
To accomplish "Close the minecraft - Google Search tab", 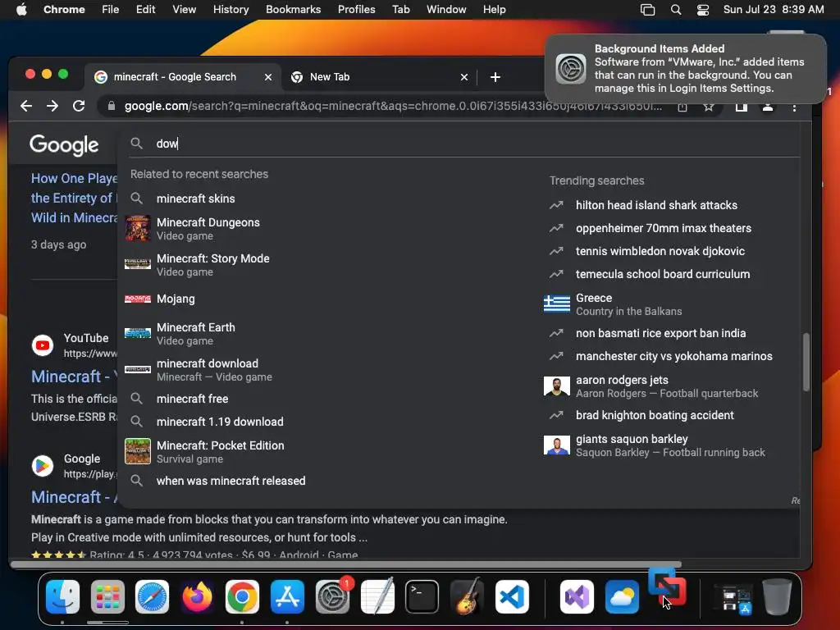I will [268, 77].
